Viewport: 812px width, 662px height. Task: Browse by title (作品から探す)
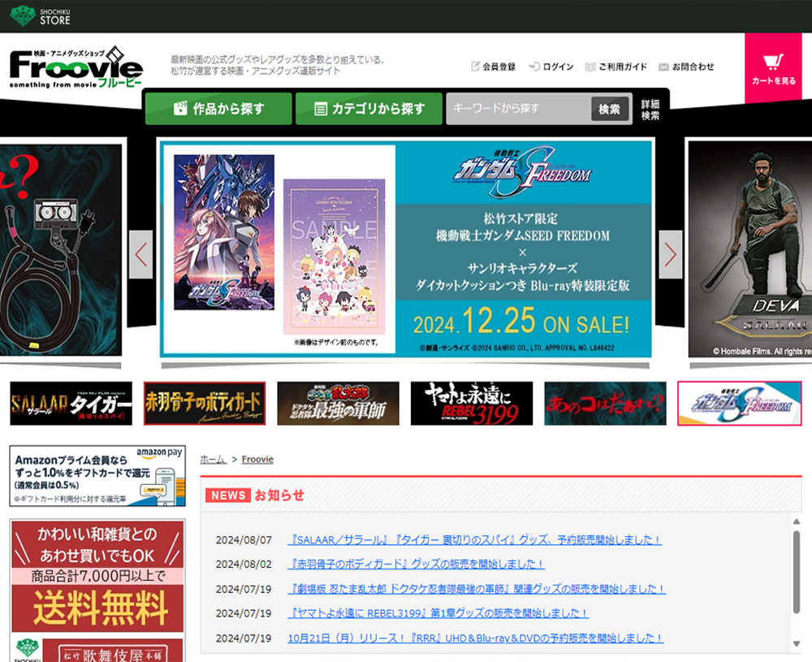218,109
